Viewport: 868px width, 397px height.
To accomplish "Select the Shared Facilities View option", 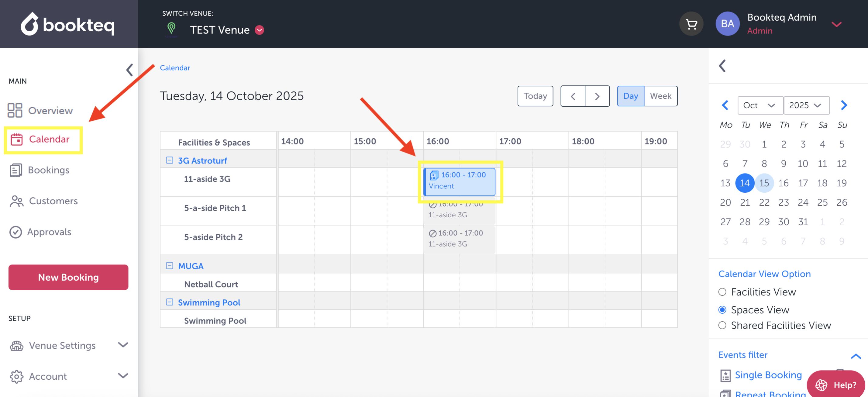I will point(722,325).
